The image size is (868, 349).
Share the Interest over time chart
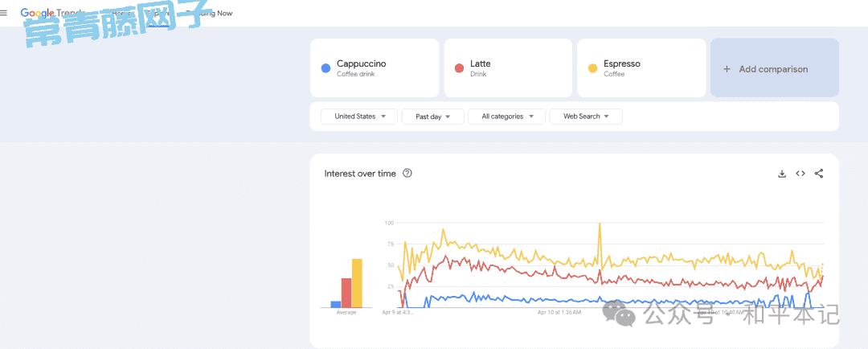[x=819, y=174]
